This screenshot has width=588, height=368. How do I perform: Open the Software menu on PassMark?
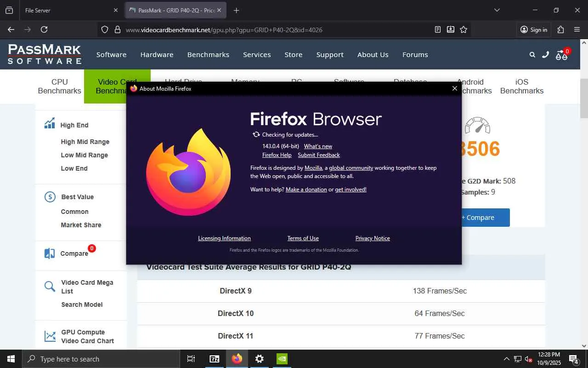tap(111, 54)
